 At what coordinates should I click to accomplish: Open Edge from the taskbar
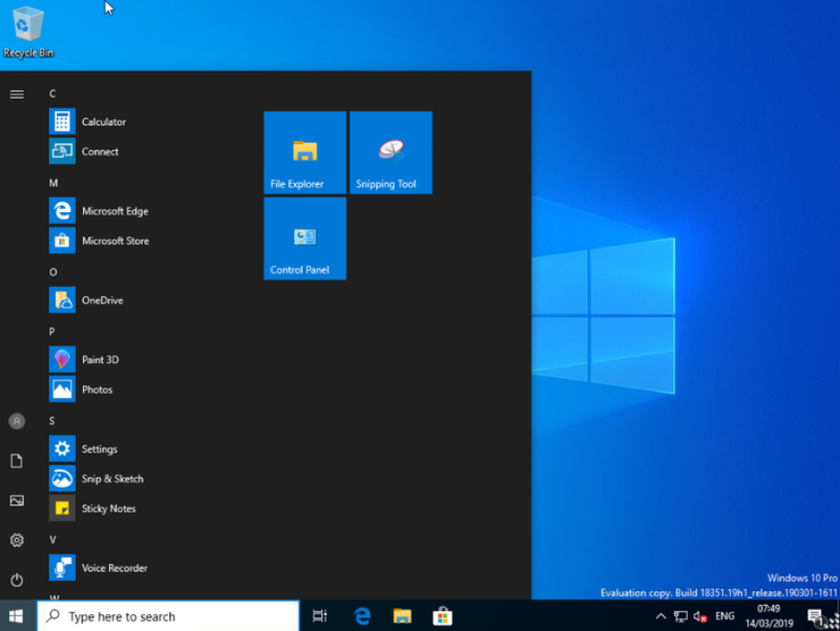click(363, 617)
